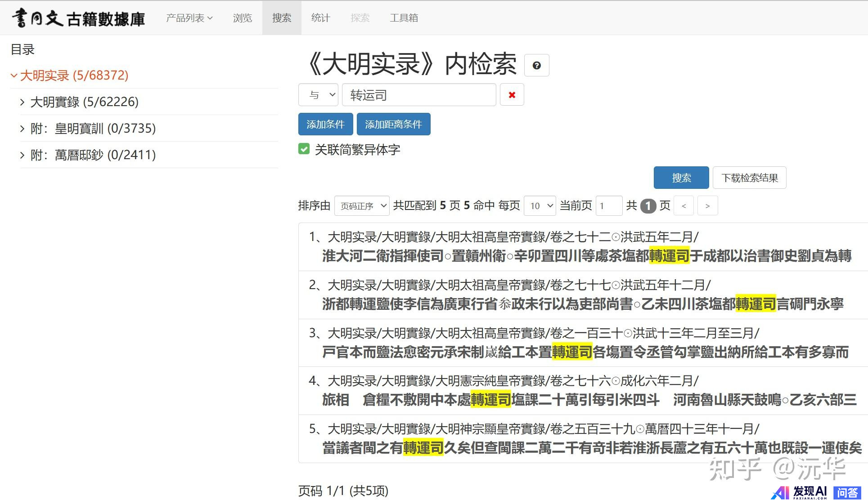
Task: Open the 浏览 tab
Action: (243, 18)
